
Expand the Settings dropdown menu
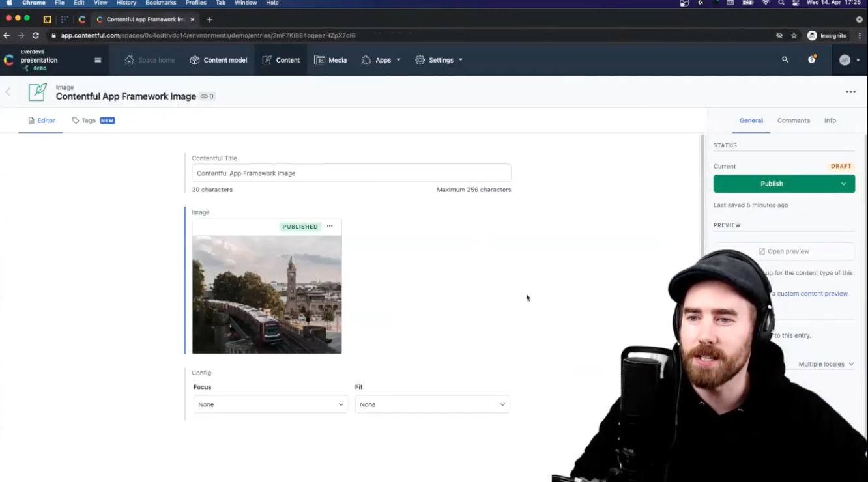pos(439,60)
